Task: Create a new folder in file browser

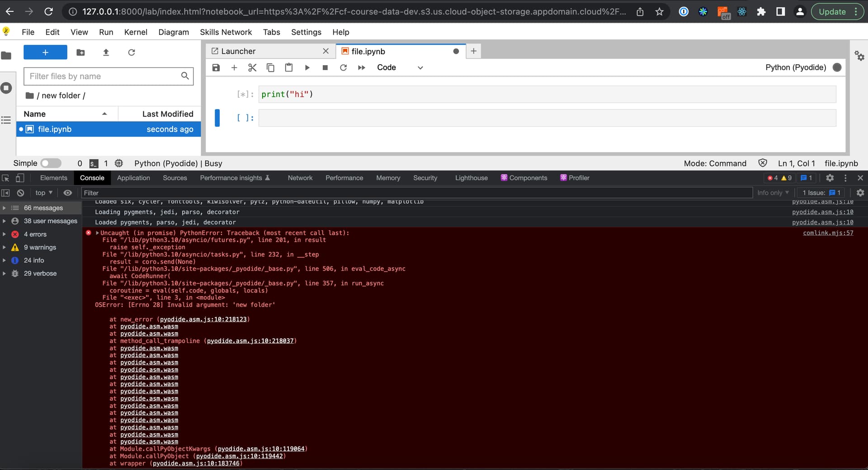Action: click(x=80, y=52)
